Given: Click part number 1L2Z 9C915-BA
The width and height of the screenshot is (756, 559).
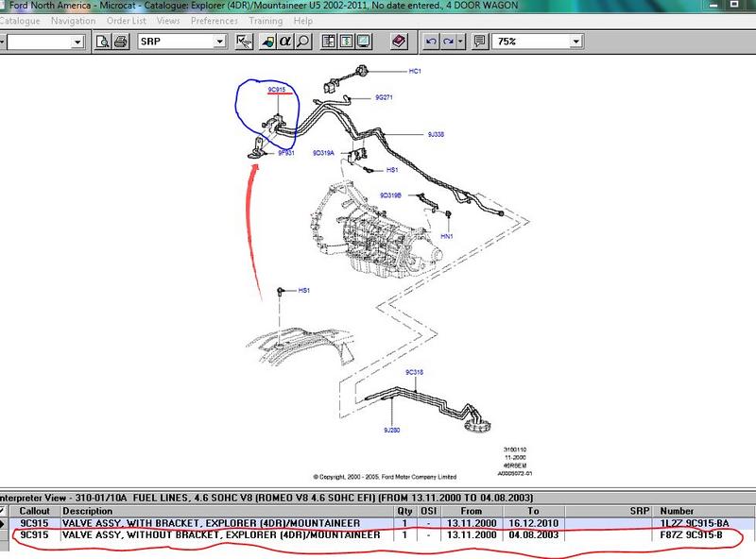Looking at the screenshot, I should coord(695,523).
